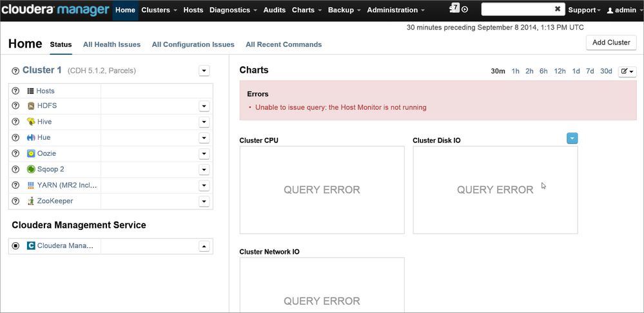Switch to All Recent Commands tab
This screenshot has width=644, height=313.
(284, 44)
